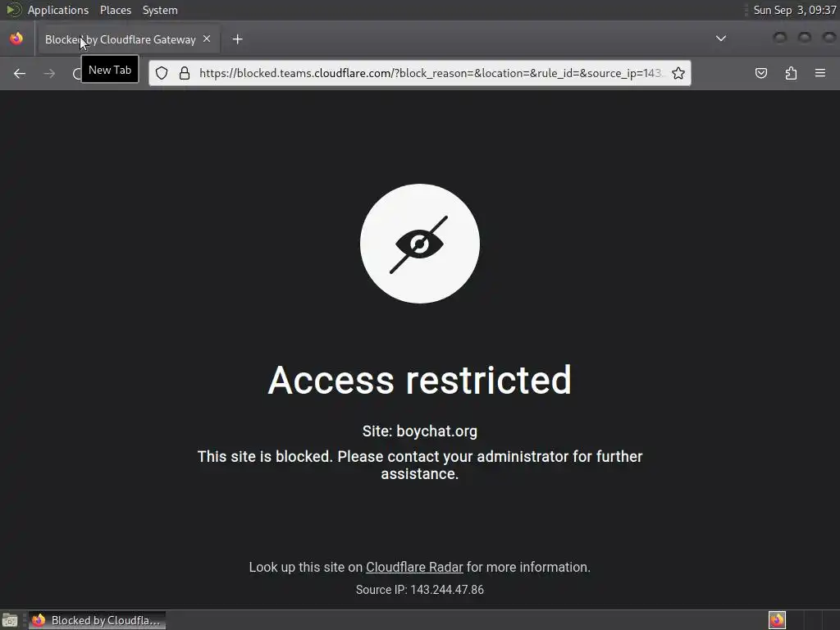Open Firefox View icon beside tabs
Image resolution: width=840 pixels, height=630 pixels.
coord(16,39)
